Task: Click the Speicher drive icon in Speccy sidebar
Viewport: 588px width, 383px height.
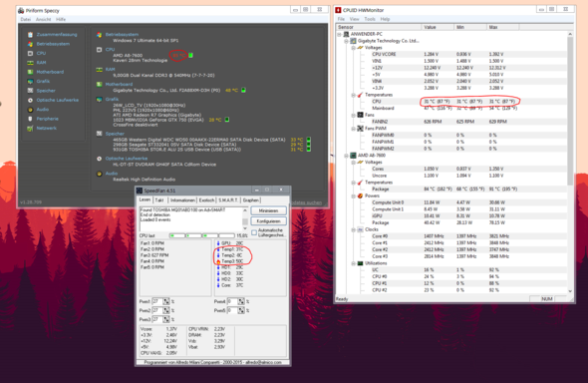Action: 30,91
